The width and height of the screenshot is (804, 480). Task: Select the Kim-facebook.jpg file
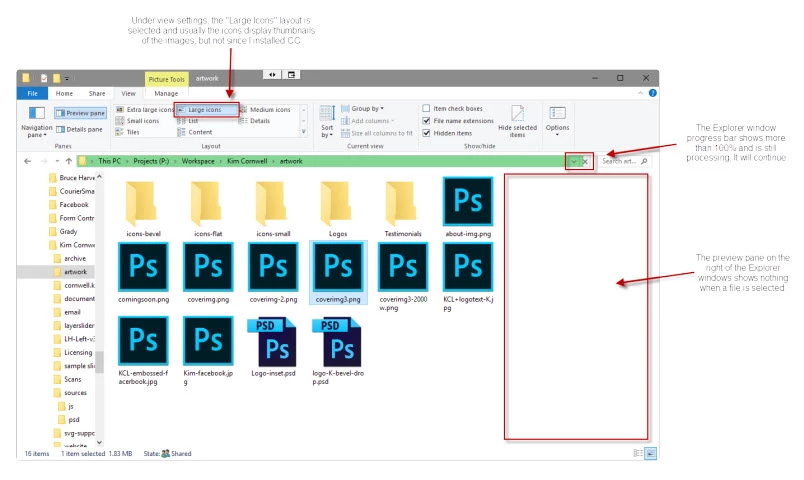point(208,351)
